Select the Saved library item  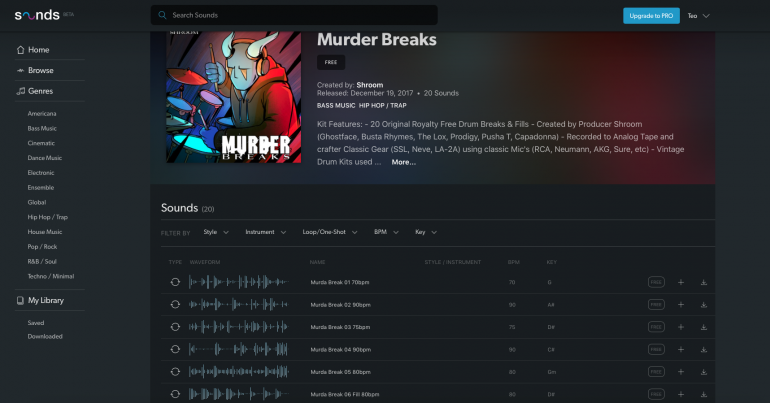(x=36, y=322)
